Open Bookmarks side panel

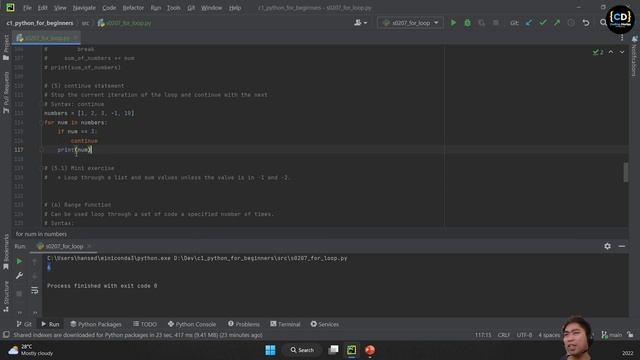click(6, 252)
